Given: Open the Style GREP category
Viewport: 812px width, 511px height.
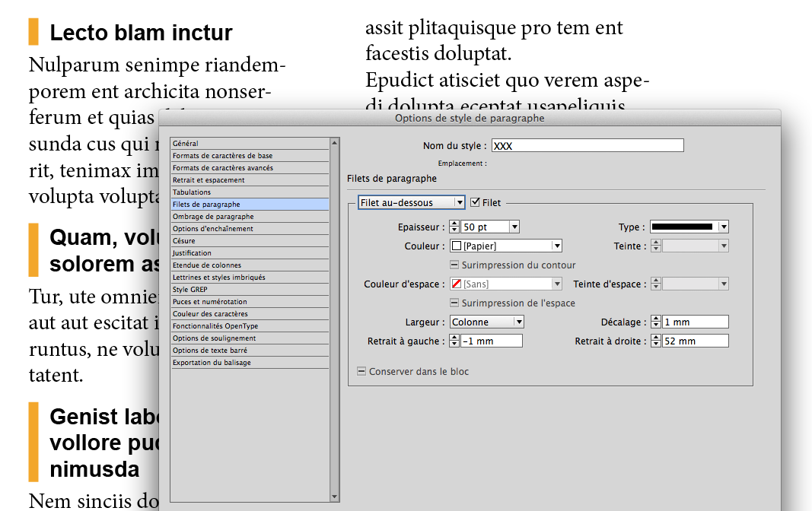Looking at the screenshot, I should point(250,289).
